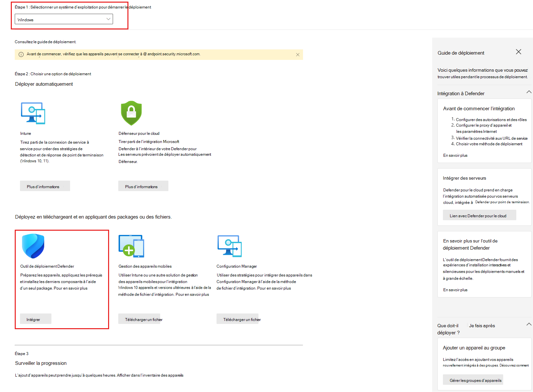Open the Windows operating system dropdown
Image resolution: width=533 pixels, height=392 pixels.
point(64,19)
